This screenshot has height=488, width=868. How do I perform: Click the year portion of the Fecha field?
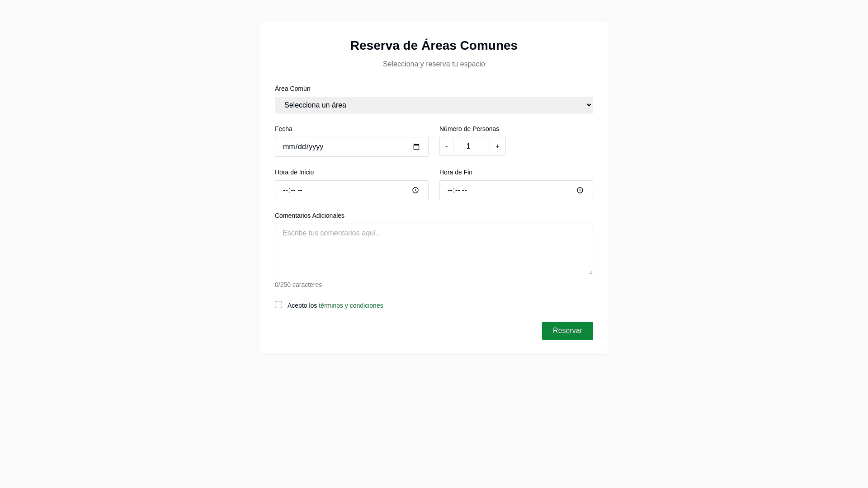tap(316, 147)
